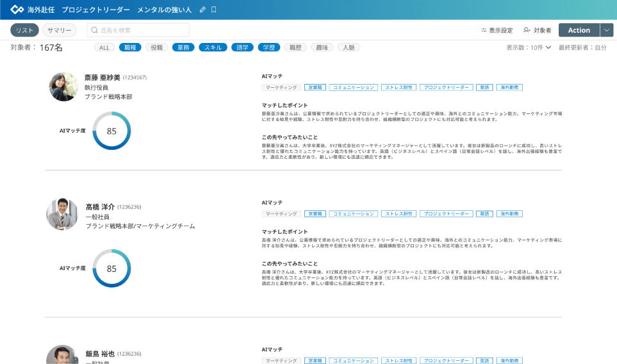Open 斎藤 亜紗美's profile photo
Screen dimensions: 617x364
tap(63, 87)
